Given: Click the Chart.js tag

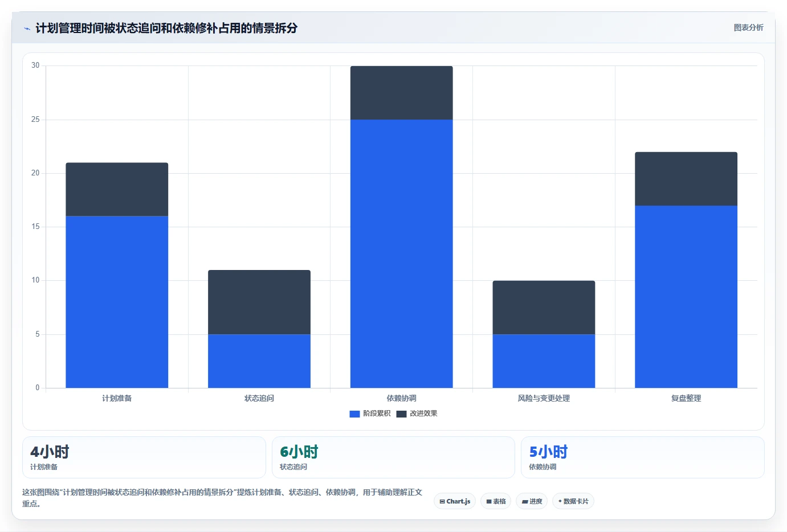Looking at the screenshot, I should tap(455, 501).
